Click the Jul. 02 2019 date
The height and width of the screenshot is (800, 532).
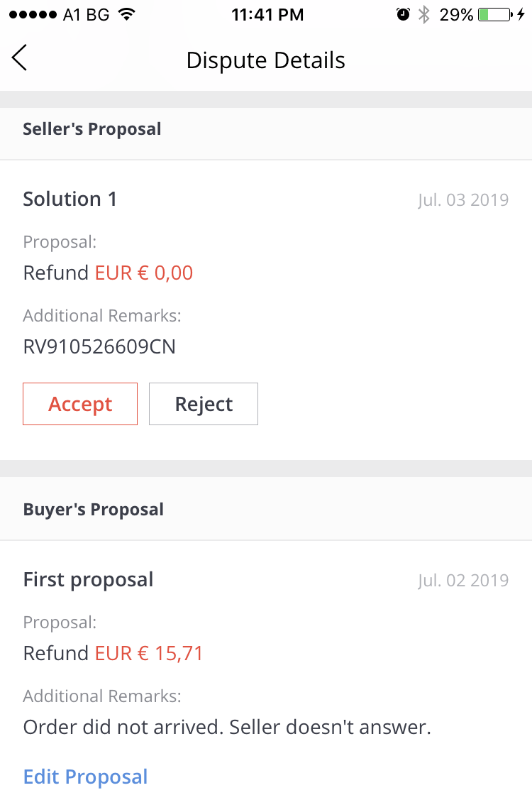click(463, 580)
